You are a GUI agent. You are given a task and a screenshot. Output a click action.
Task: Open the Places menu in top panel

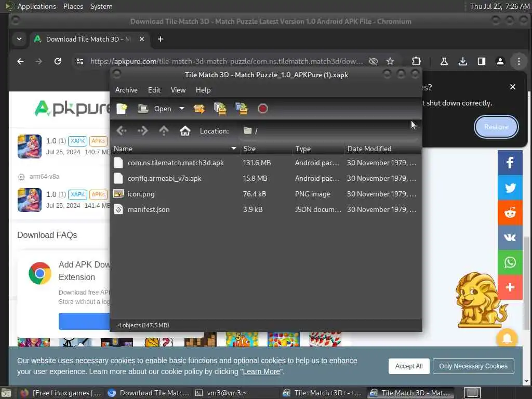coord(73,6)
